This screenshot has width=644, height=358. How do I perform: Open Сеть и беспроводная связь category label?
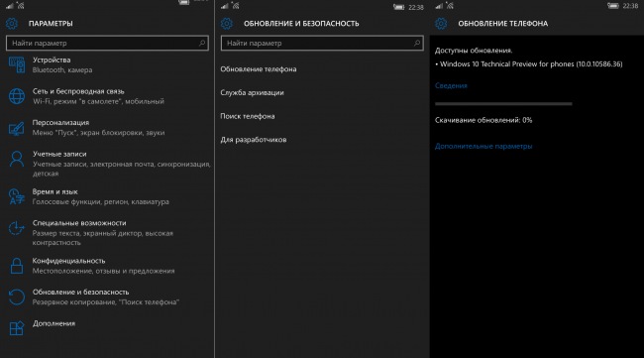click(x=78, y=91)
